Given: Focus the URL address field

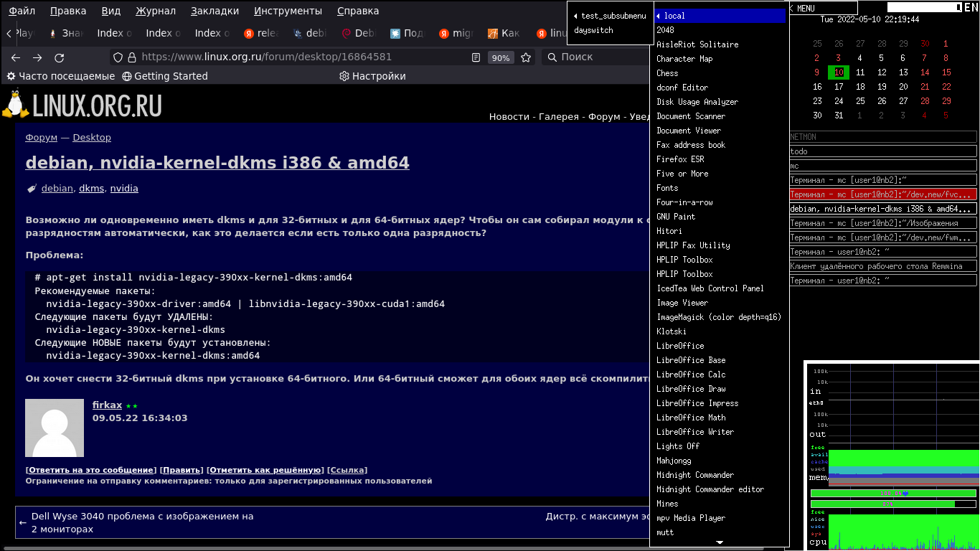Looking at the screenshot, I should click(x=301, y=57).
